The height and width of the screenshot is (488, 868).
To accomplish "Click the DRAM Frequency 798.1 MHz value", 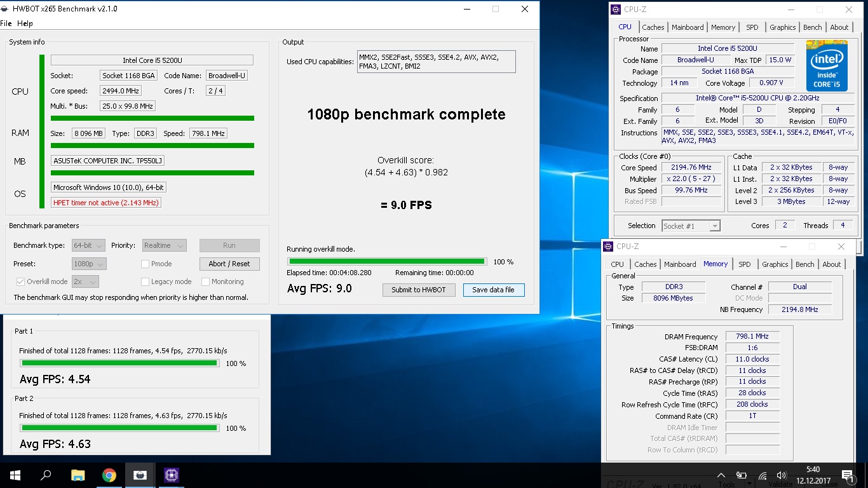I will (x=752, y=337).
